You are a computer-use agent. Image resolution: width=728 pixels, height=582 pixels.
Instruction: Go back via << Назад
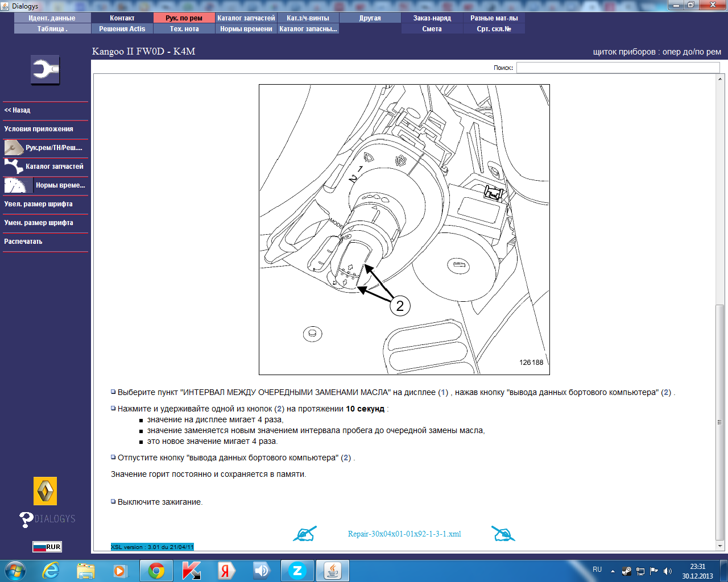tap(45, 110)
